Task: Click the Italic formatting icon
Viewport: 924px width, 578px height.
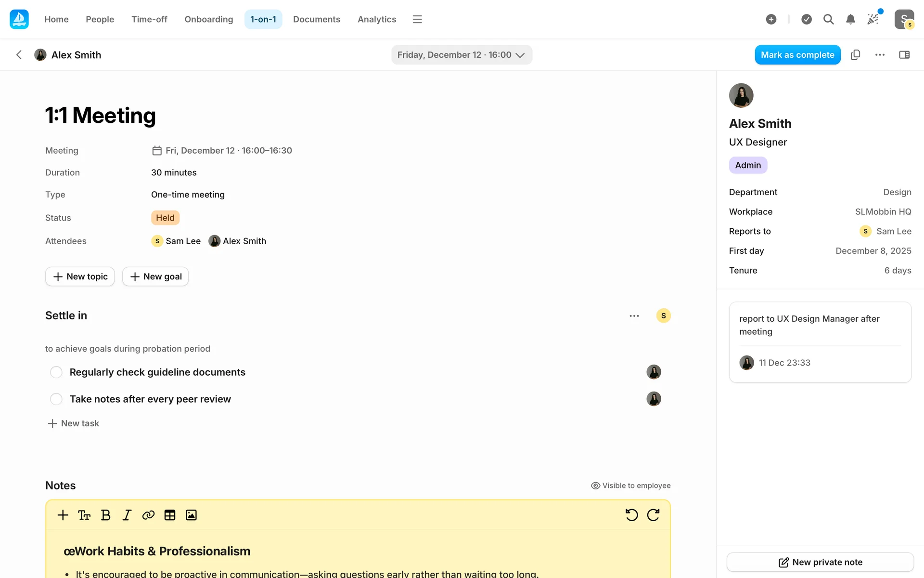Action: (127, 515)
